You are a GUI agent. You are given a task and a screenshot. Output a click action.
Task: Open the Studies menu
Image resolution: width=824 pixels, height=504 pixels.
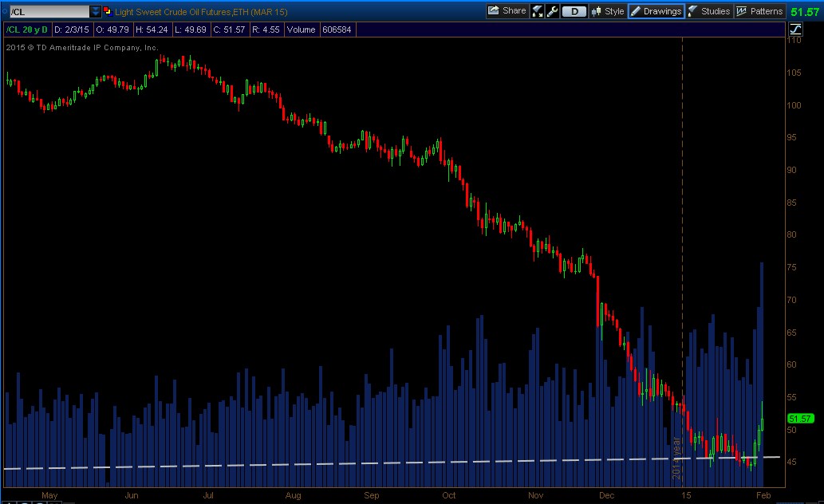pos(708,11)
